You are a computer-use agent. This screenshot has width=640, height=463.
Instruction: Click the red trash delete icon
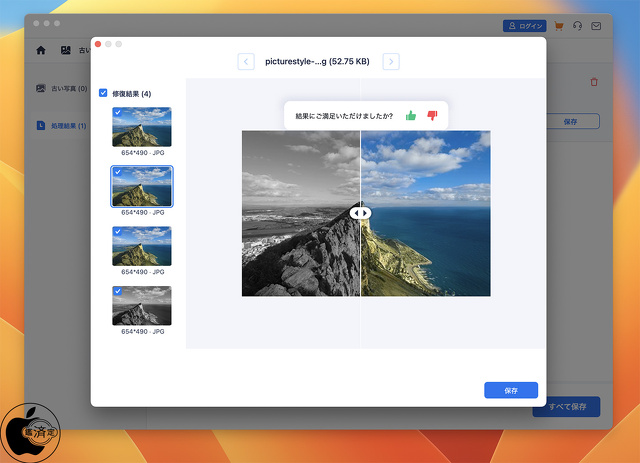click(594, 82)
